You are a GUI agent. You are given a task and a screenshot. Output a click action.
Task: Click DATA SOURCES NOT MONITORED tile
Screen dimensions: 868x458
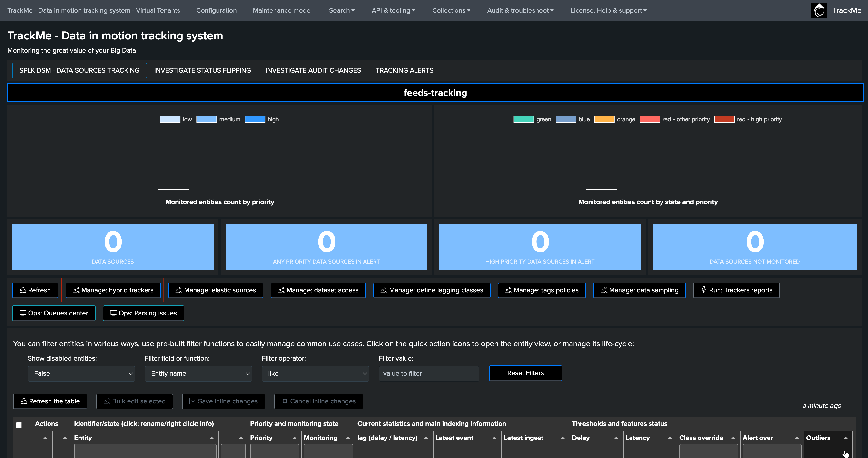coord(754,247)
